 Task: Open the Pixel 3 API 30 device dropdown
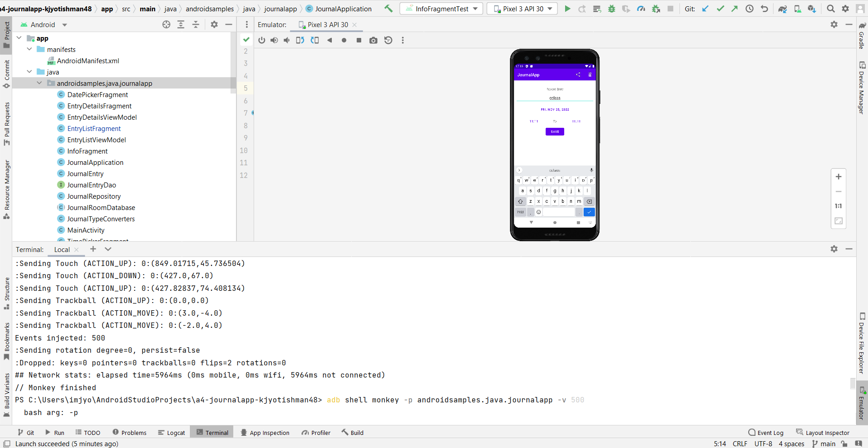pos(522,9)
